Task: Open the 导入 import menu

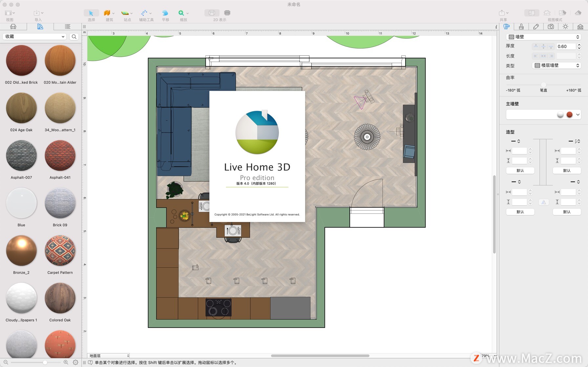Action: (x=38, y=13)
